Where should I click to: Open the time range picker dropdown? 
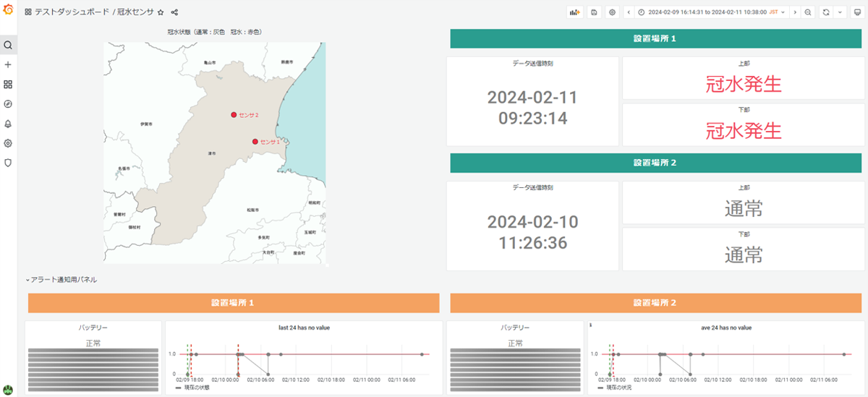[x=710, y=12]
